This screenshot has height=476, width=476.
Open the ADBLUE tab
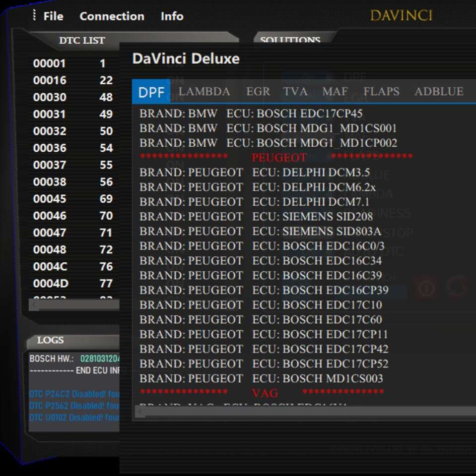click(439, 91)
